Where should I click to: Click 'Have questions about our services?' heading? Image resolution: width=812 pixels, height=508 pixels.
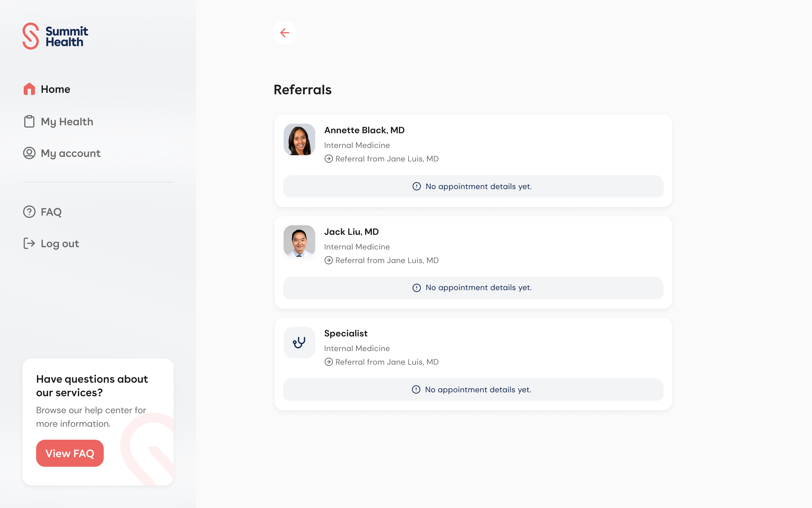point(92,386)
